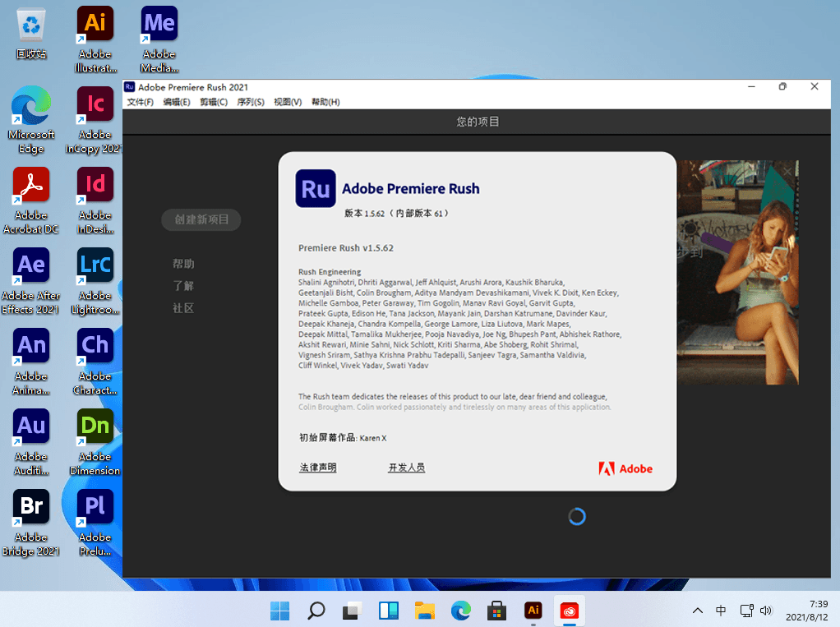Screen dimensions: 840x627
Task: Open Microsoft Store from taskbar
Action: 496,611
